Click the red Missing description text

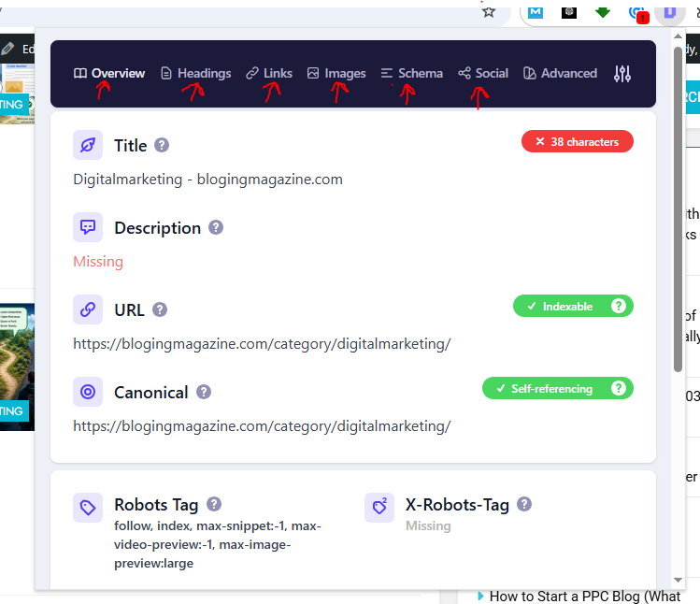(x=98, y=262)
